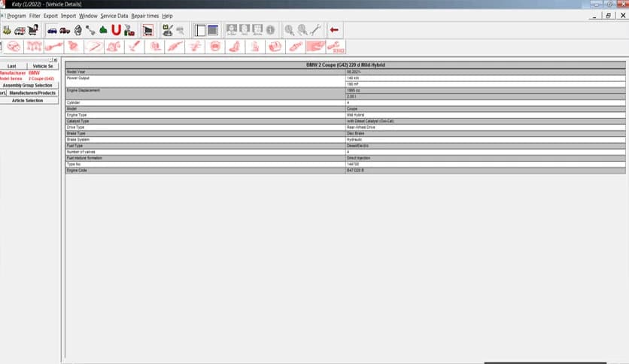Click the first gray portrait icon
The height and width of the screenshot is (364, 629).
click(x=232, y=30)
